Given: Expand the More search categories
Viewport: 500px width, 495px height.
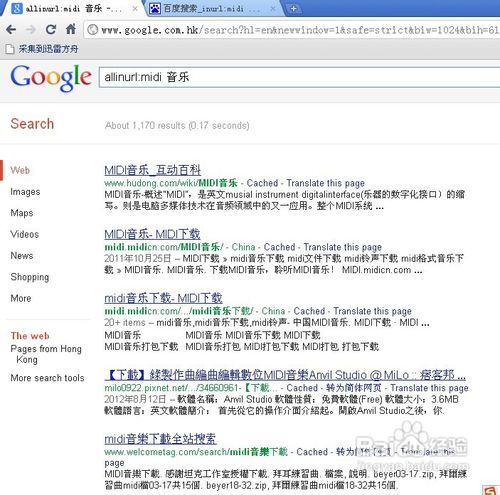Looking at the screenshot, I should 21,298.
